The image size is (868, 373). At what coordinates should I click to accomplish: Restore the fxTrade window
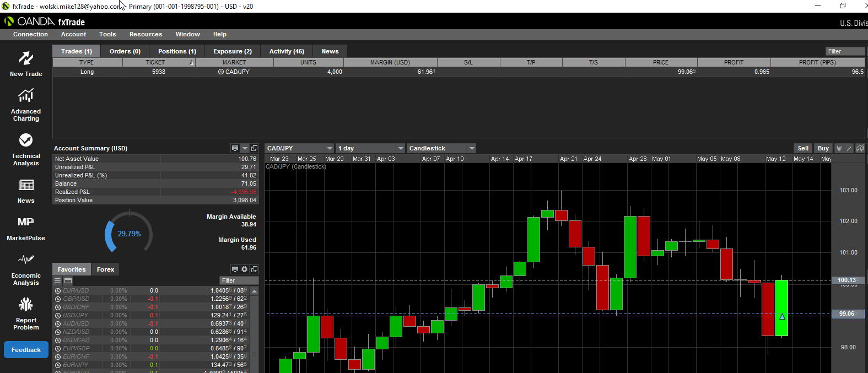[x=842, y=6]
